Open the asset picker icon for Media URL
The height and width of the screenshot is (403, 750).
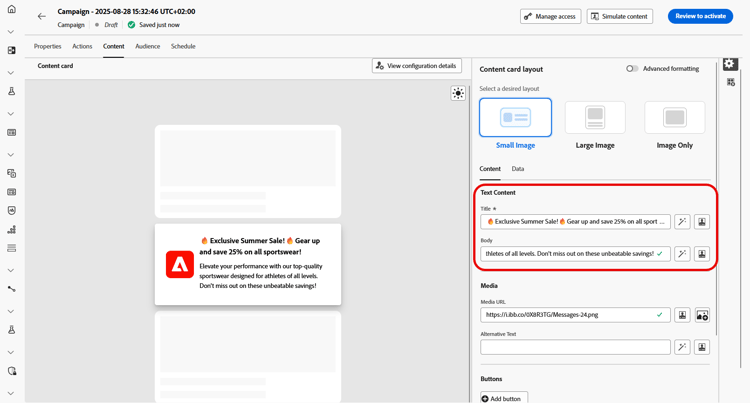pyautogui.click(x=702, y=315)
